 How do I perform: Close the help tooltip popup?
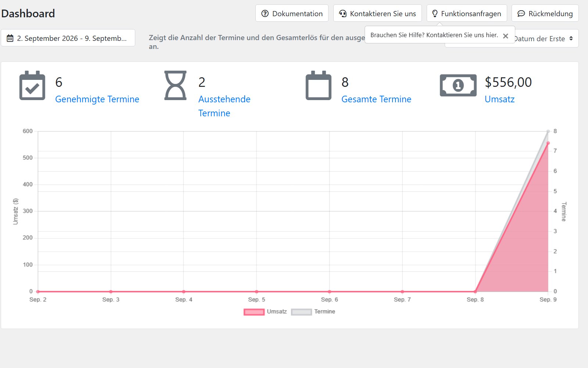point(506,36)
